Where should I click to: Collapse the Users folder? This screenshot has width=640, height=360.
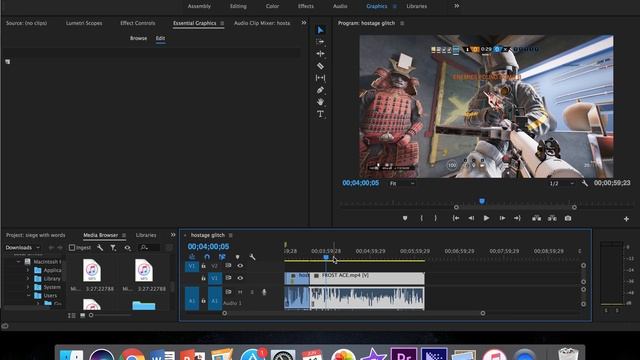(x=28, y=296)
